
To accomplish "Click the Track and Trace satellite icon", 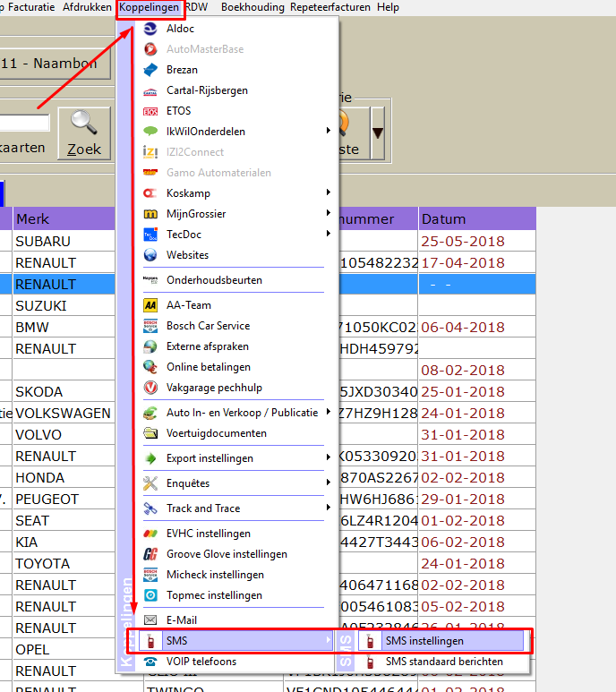I will (150, 508).
